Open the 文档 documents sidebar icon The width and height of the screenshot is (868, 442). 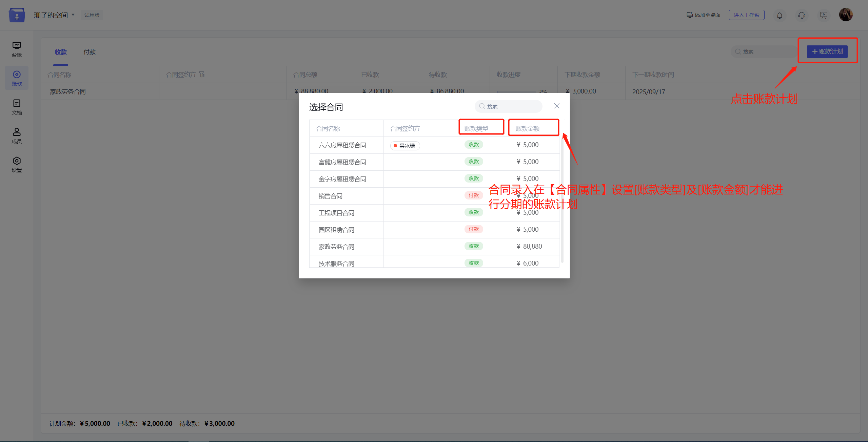[17, 107]
